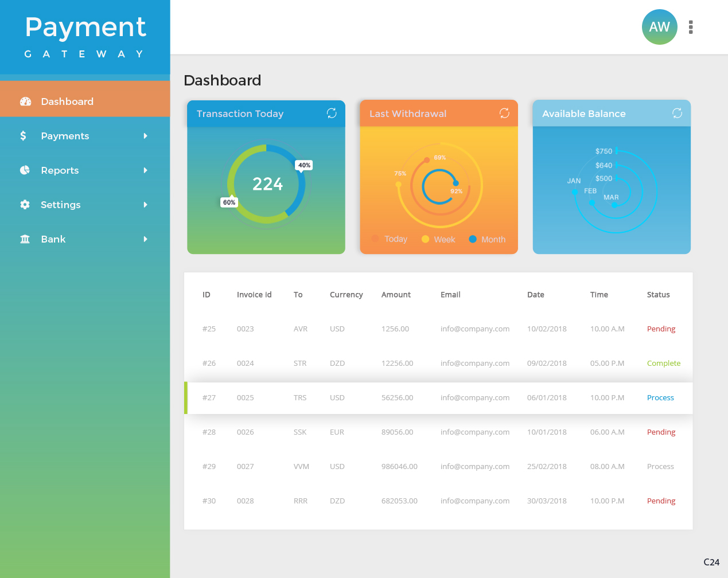Click the 40% label on donut chart
Viewport: 728px width, 578px height.
point(304,165)
